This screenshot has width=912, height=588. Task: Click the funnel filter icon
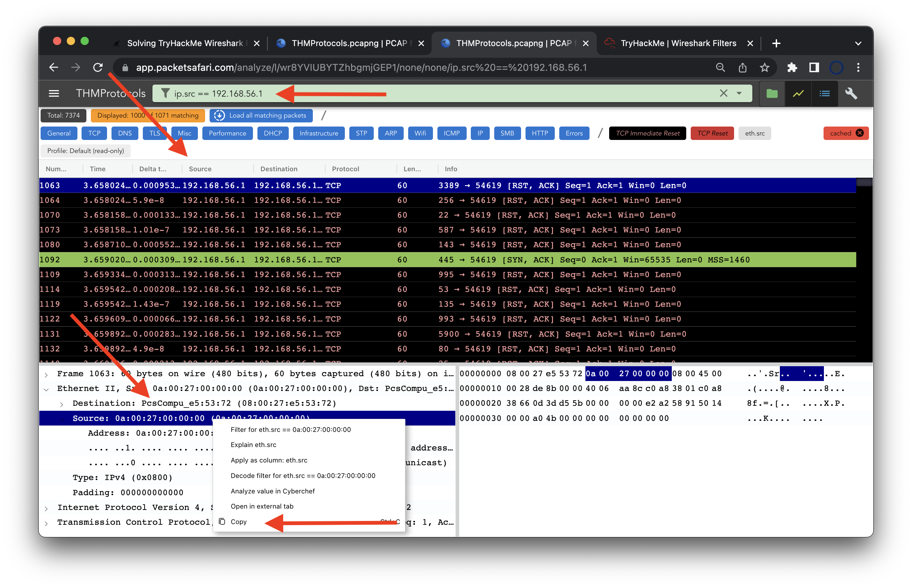tap(165, 93)
